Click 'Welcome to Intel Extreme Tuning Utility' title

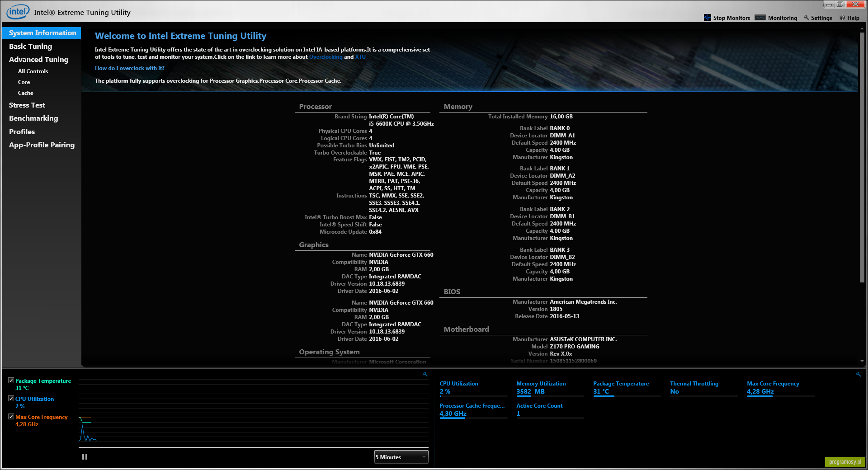[180, 36]
